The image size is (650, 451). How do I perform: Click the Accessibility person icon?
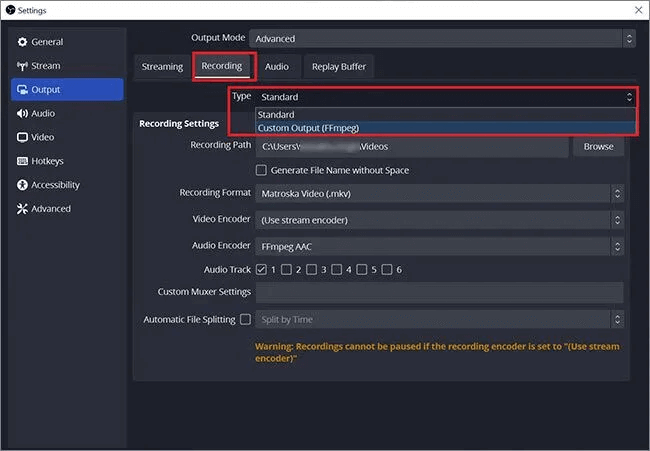[22, 185]
